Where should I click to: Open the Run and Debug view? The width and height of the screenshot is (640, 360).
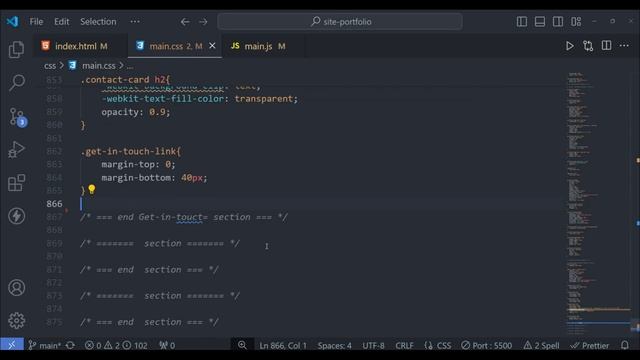coord(16,149)
